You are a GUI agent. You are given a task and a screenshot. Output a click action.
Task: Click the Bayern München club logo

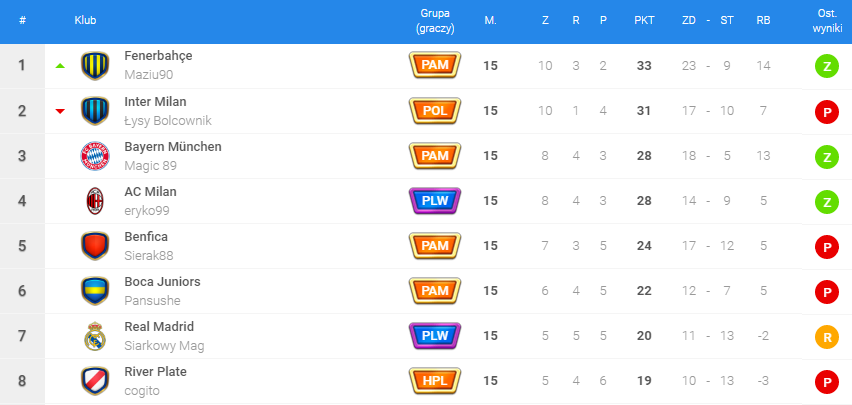point(94,156)
